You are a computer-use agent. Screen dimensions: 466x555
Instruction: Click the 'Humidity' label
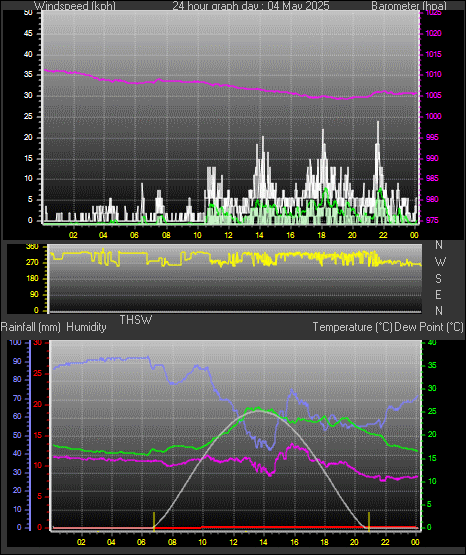point(86,327)
